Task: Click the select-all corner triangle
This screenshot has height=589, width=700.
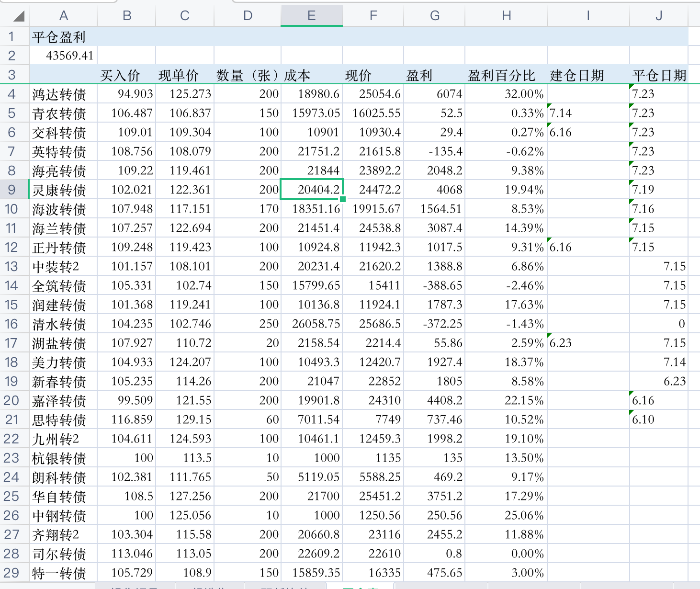Action: tap(18, 16)
